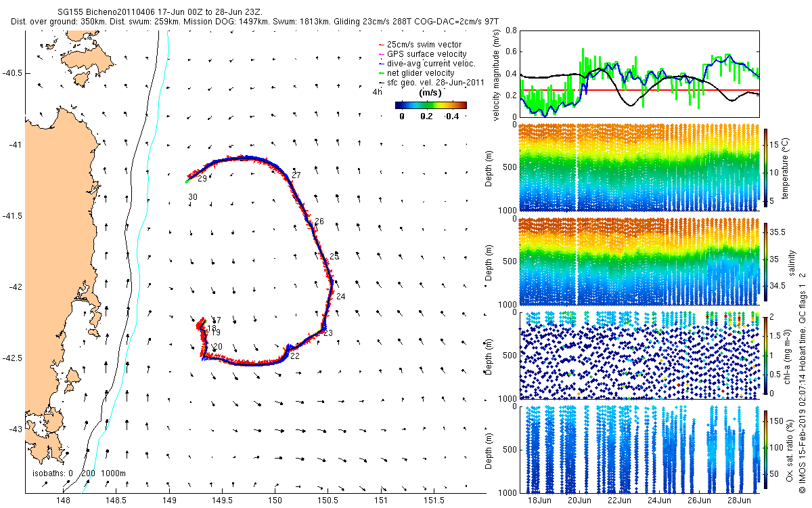Image resolution: width=812 pixels, height=508 pixels.
Task: Click the velocity magnitude plot area
Action: (x=639, y=74)
